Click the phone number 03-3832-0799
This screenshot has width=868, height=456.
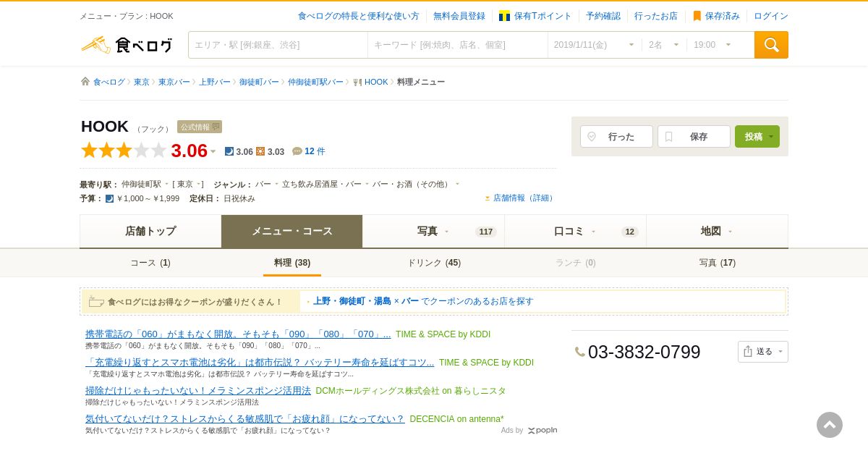pyautogui.click(x=644, y=352)
